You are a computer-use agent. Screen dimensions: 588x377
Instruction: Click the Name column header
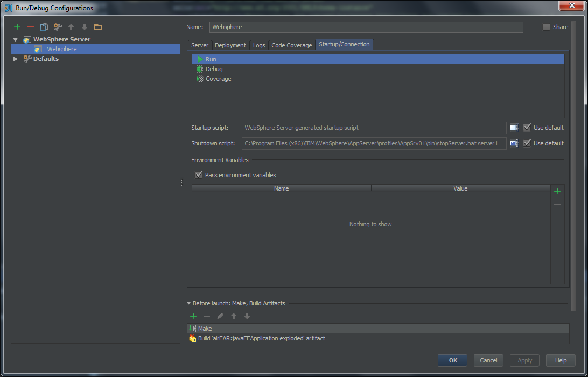(x=282, y=188)
